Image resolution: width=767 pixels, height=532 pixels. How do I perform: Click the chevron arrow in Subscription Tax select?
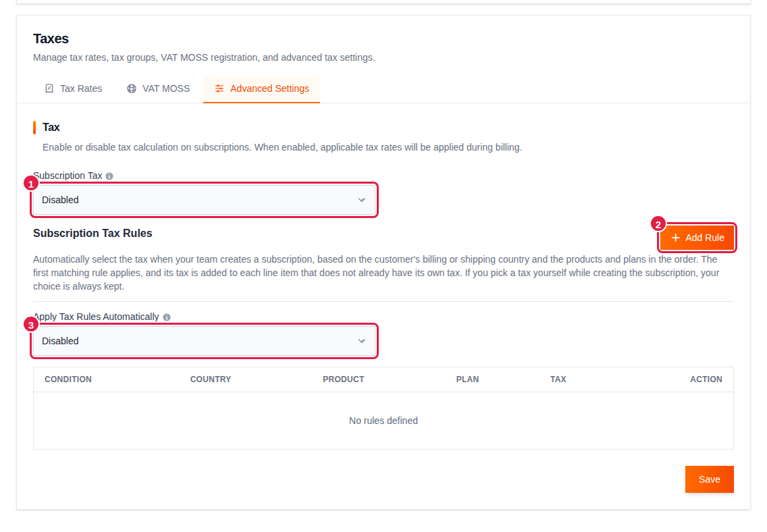click(361, 200)
